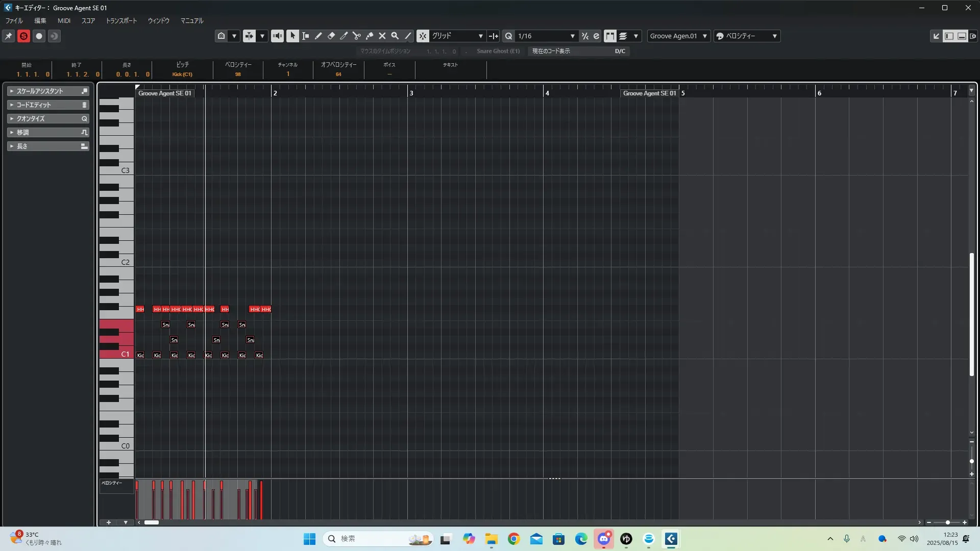Select the Line tool

408,36
